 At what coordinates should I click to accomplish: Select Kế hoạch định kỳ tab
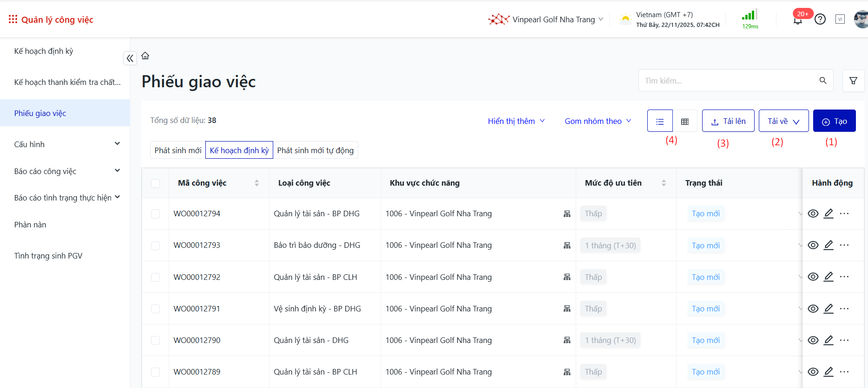(239, 150)
